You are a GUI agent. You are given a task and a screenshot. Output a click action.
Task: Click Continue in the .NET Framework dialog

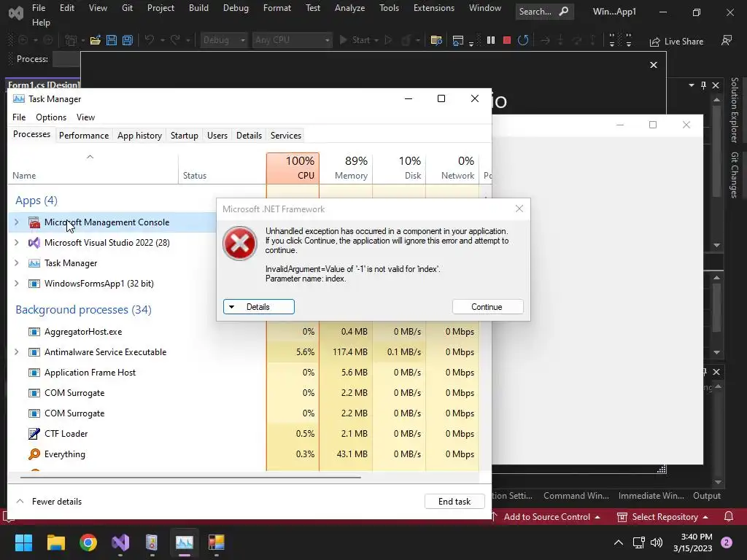[487, 307]
